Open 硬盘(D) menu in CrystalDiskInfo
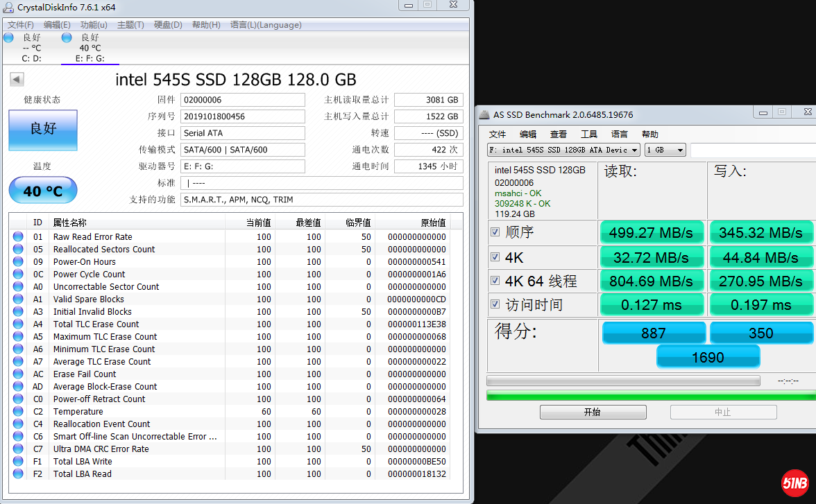 pos(168,25)
